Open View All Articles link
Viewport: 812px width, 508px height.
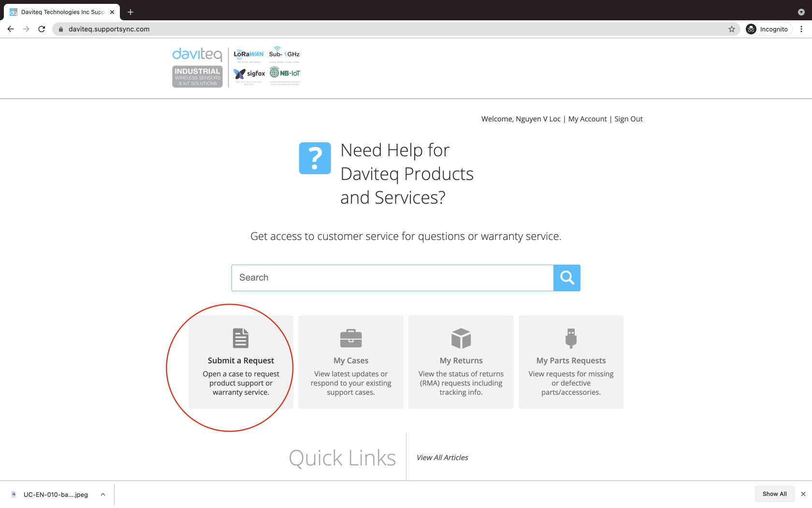[x=442, y=458]
